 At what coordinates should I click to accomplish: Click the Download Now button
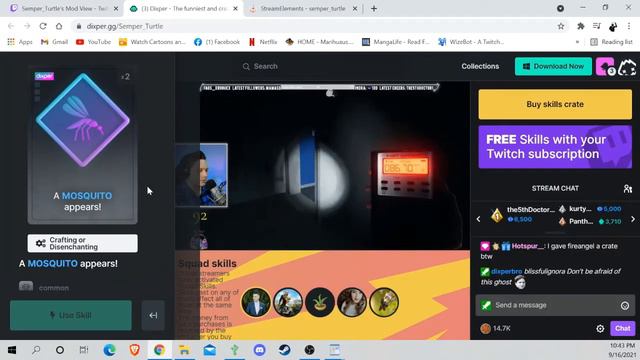[553, 66]
